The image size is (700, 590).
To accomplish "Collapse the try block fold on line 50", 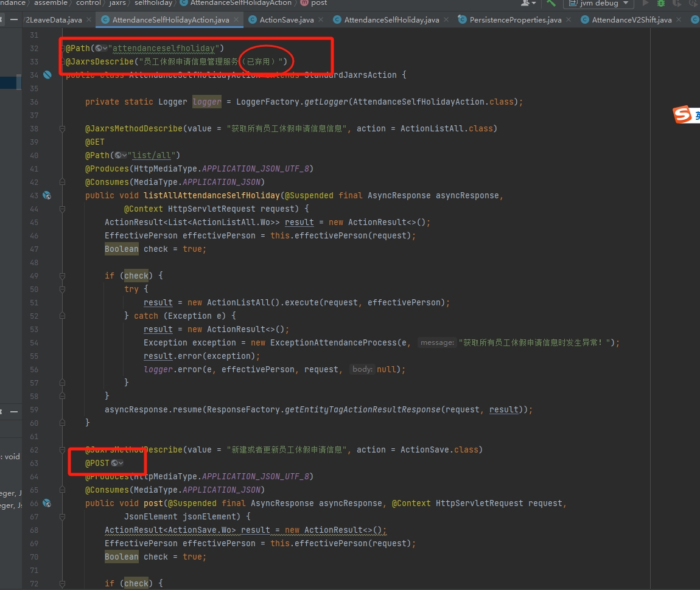I will pos(63,289).
